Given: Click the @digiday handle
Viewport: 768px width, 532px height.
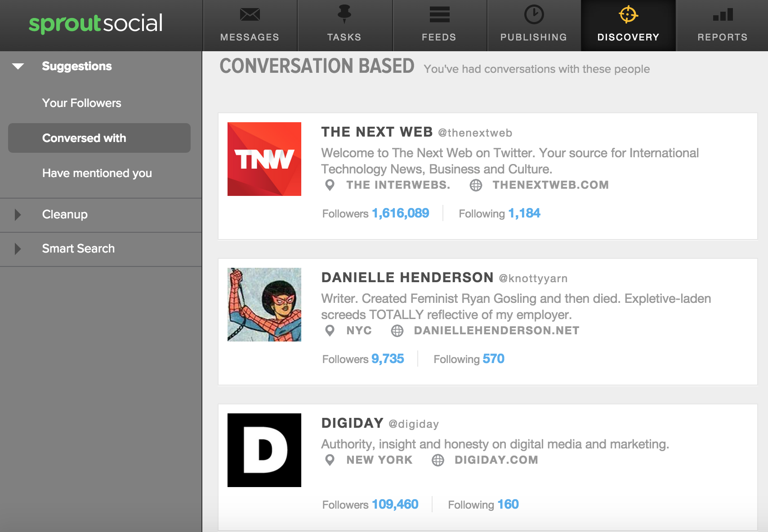Looking at the screenshot, I should [414, 424].
